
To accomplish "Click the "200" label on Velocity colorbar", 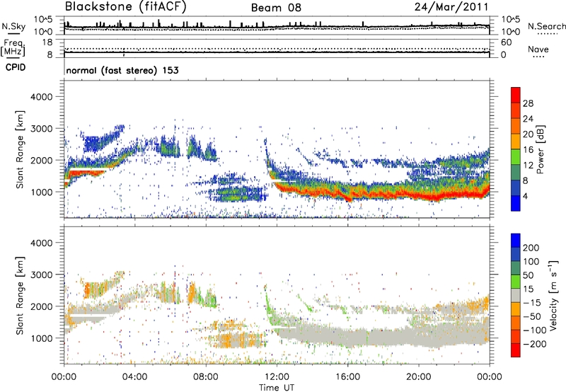I will coord(531,248).
